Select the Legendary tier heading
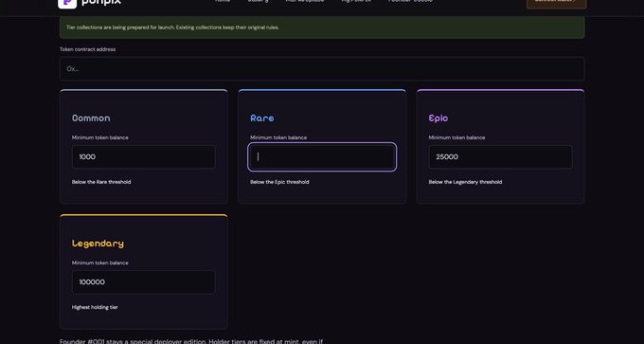644x344 pixels. [98, 244]
